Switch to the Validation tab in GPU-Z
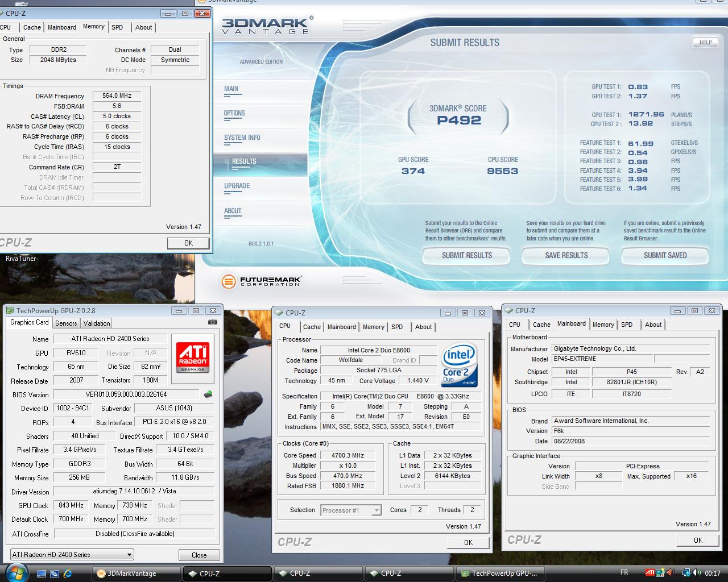This screenshot has width=728, height=582. tap(97, 323)
